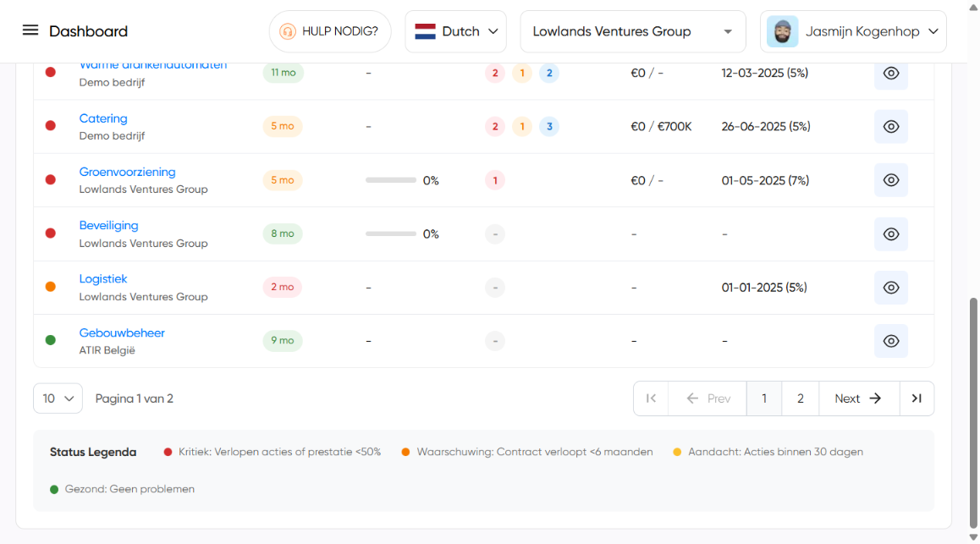This screenshot has width=980, height=544.
Task: Open the hamburger navigation menu
Action: pyautogui.click(x=30, y=30)
